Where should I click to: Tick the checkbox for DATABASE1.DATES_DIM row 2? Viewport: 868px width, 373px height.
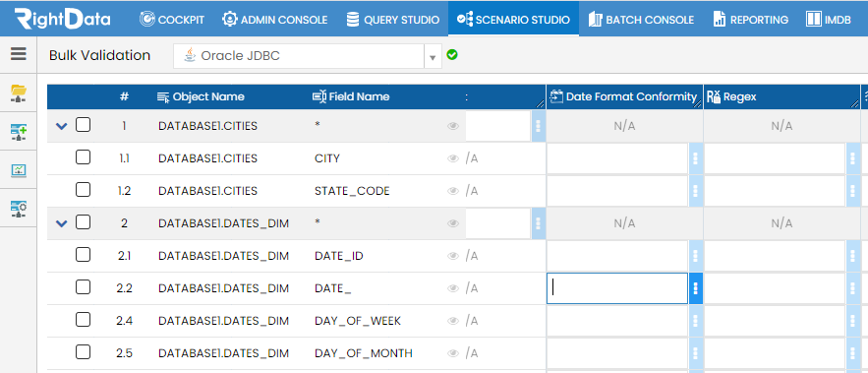[x=83, y=222]
